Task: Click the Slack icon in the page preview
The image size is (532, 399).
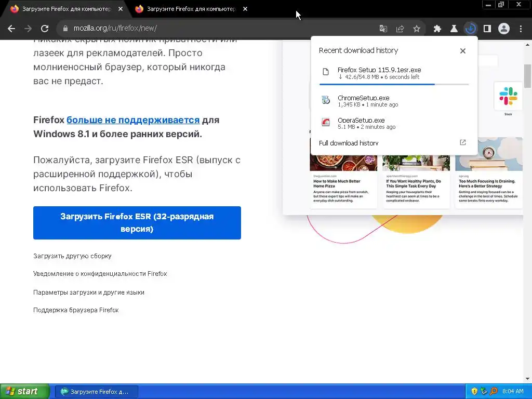Action: pyautogui.click(x=508, y=96)
